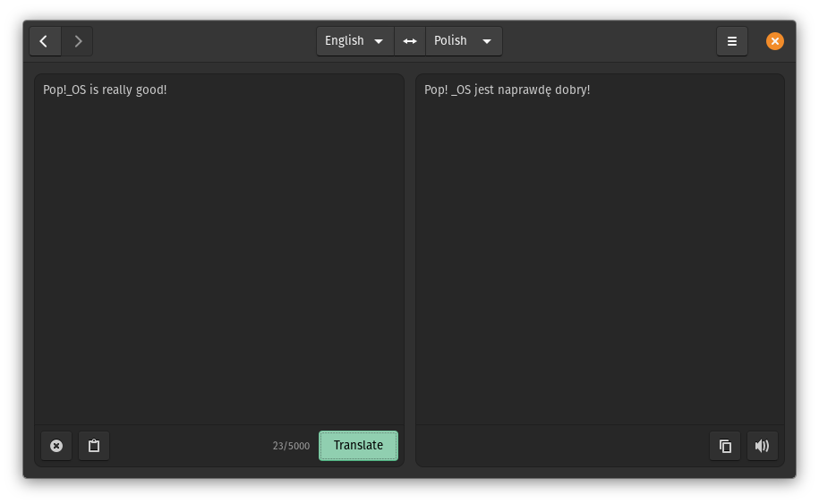This screenshot has height=504, width=819.
Task: Go back to previous translation
Action: (x=45, y=41)
